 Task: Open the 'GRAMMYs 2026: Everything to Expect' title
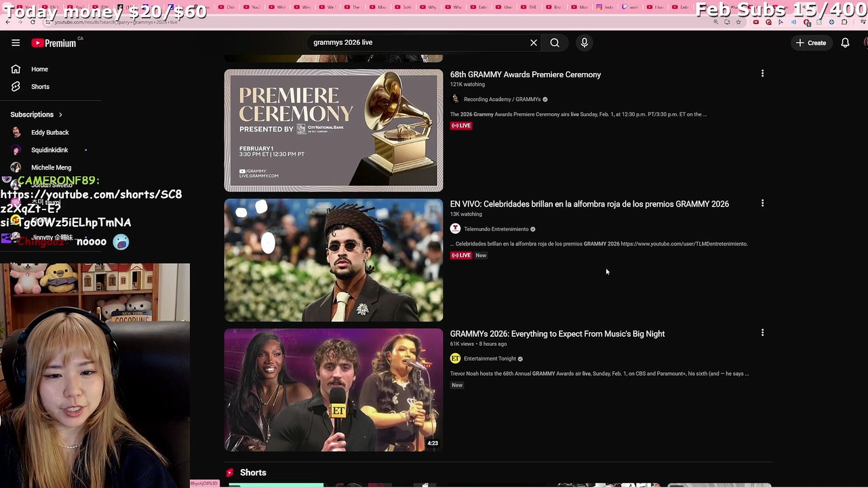[557, 334]
